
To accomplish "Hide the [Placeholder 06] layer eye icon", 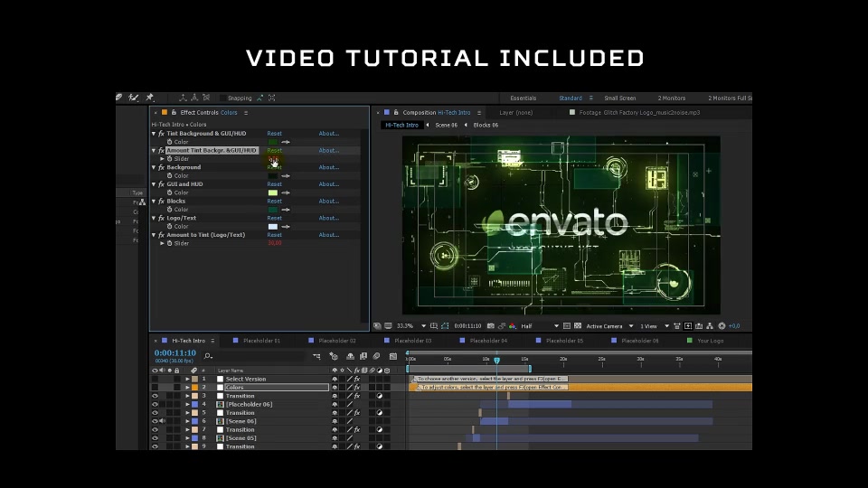I will tap(155, 405).
